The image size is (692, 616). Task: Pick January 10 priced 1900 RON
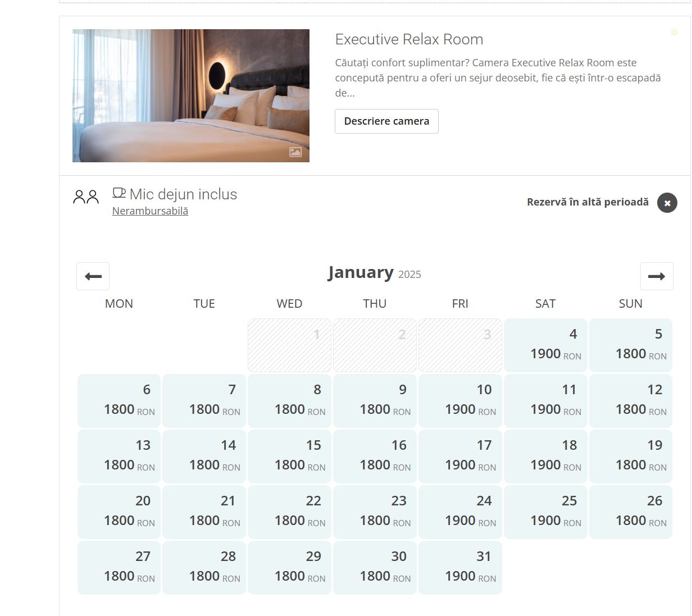(460, 400)
